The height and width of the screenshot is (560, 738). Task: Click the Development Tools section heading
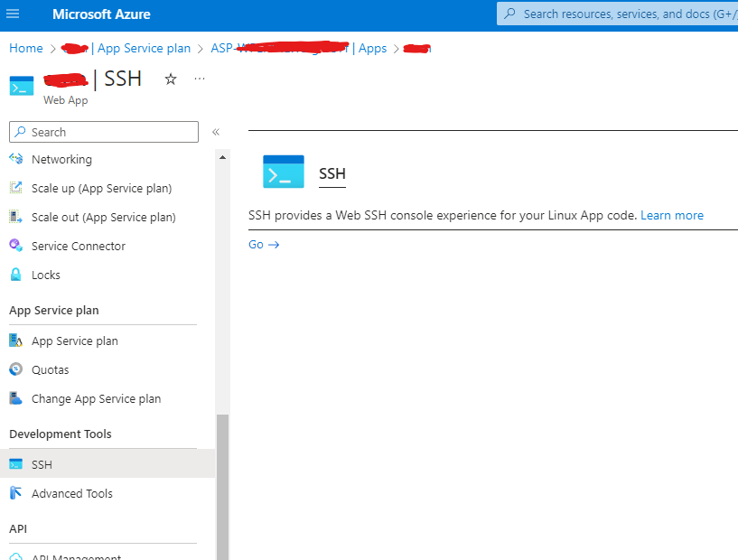[x=61, y=434]
